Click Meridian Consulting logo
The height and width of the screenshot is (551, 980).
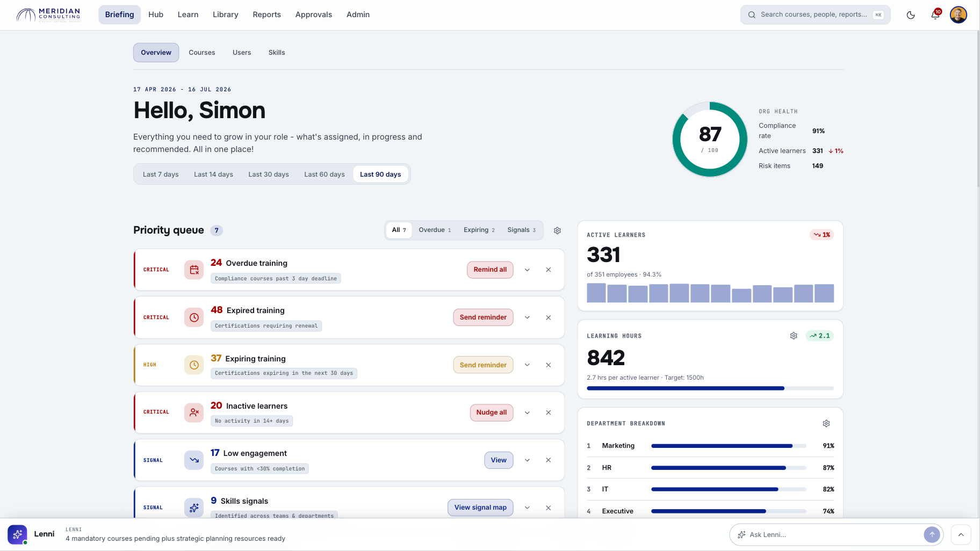coord(48,15)
